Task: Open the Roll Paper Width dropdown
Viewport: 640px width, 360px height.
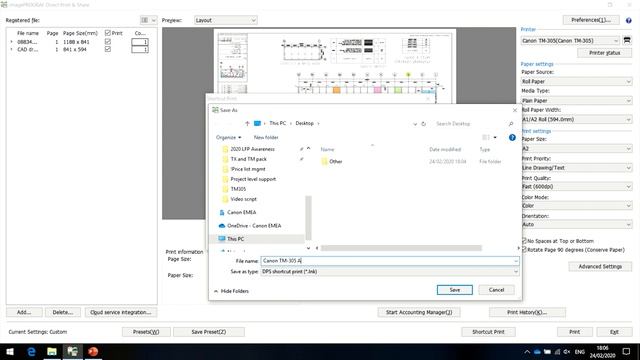Action: point(576,119)
